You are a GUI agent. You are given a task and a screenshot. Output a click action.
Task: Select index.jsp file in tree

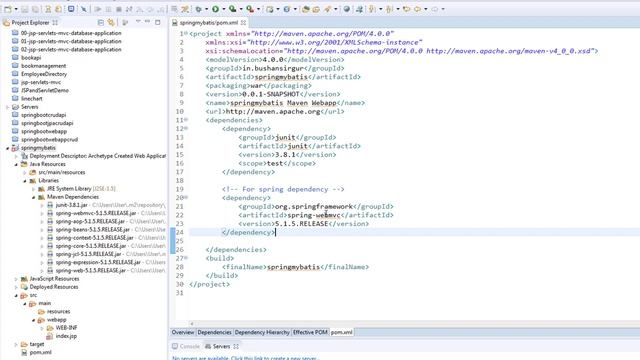click(66, 336)
